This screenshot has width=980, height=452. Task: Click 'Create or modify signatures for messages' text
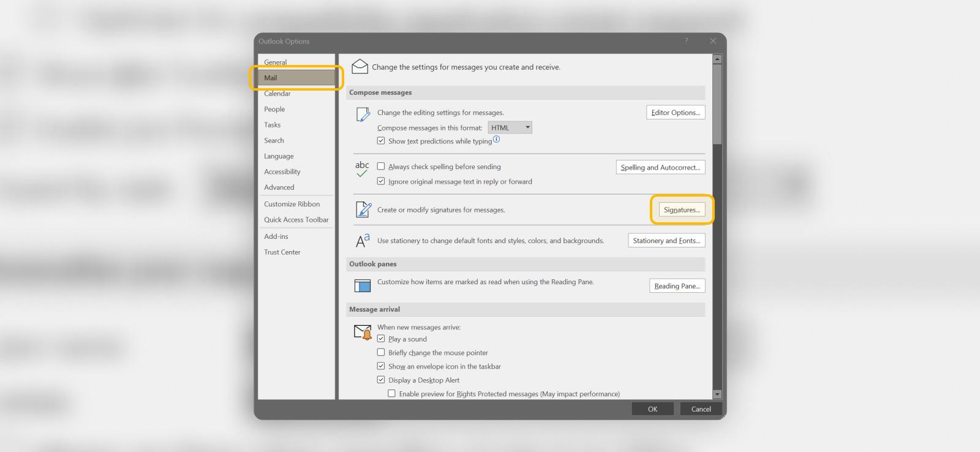441,209
